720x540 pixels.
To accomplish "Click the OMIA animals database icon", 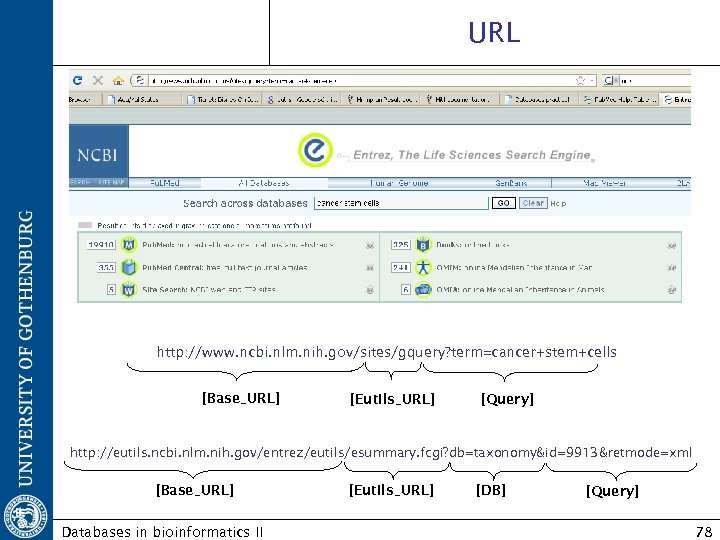I will (x=423, y=290).
